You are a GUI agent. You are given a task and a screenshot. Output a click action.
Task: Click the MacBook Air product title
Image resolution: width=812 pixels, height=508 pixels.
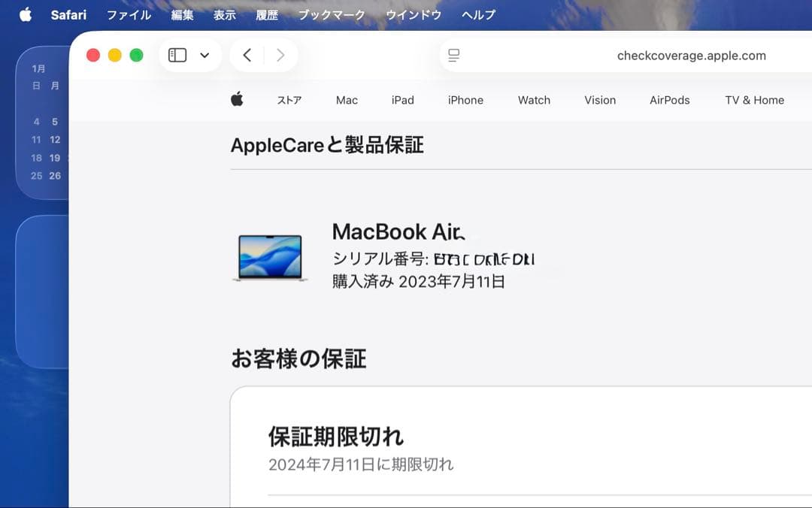click(398, 231)
